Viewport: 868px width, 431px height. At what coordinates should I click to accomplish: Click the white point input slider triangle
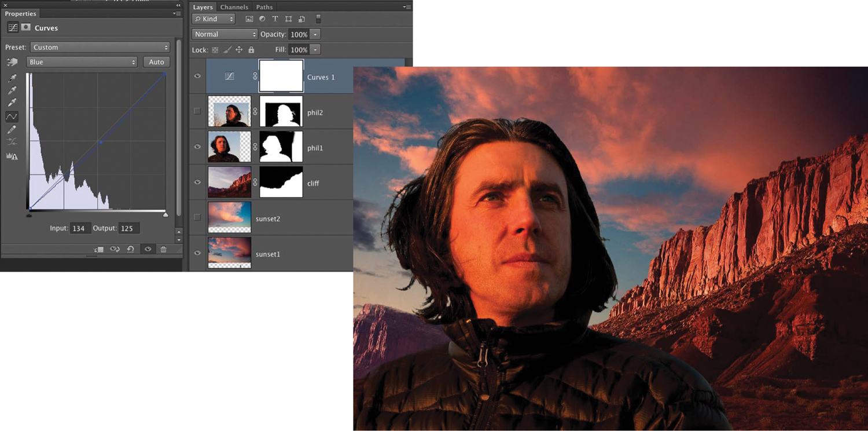(165, 215)
